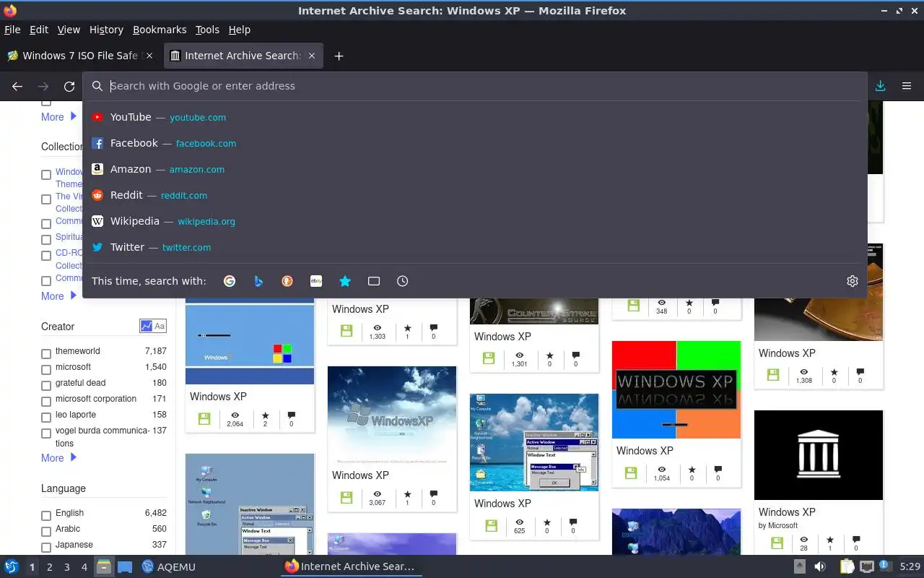Open the File menu

[x=12, y=30]
